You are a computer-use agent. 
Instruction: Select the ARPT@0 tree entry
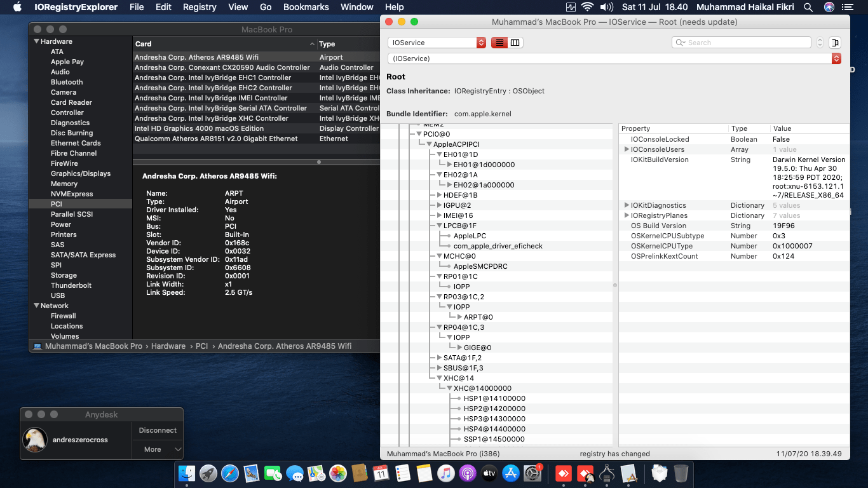coord(478,317)
